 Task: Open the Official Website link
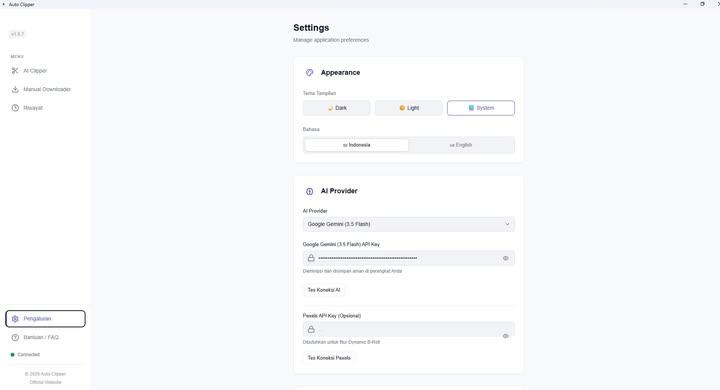coord(45,382)
